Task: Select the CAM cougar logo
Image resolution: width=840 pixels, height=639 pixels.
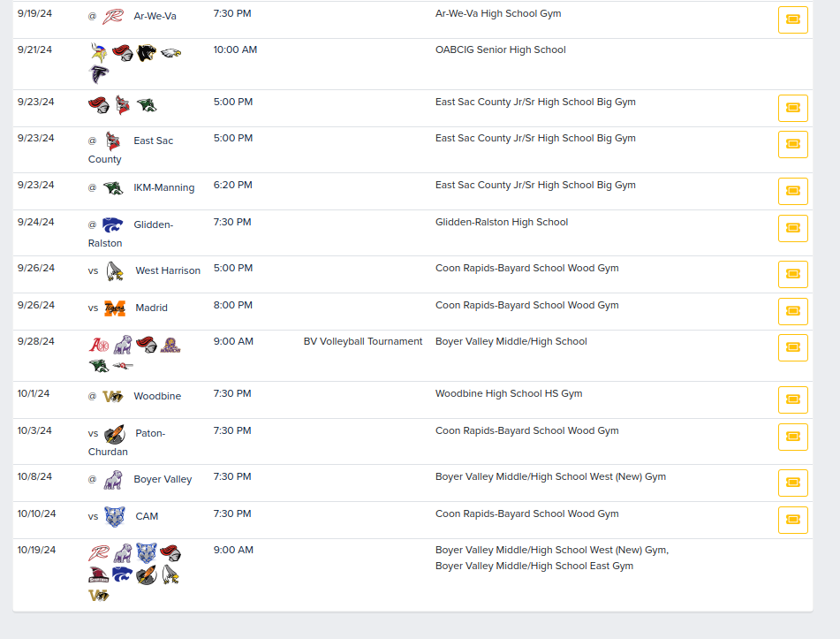Action: [x=114, y=516]
